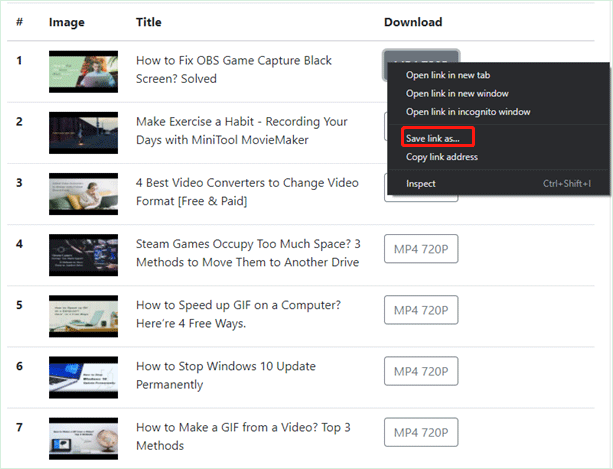Click title 'How to Stop Windows 10 Update Permanently'
613x469 pixels.
226,375
